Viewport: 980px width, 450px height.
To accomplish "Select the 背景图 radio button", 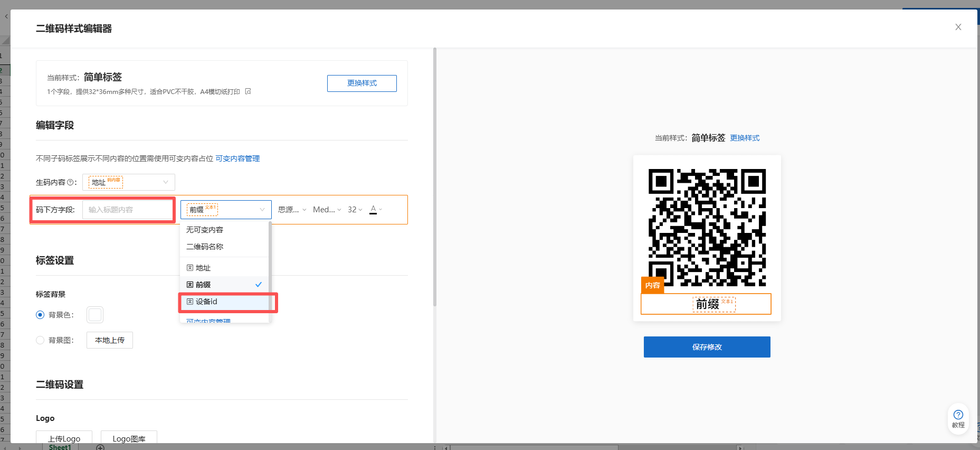I will [40, 340].
